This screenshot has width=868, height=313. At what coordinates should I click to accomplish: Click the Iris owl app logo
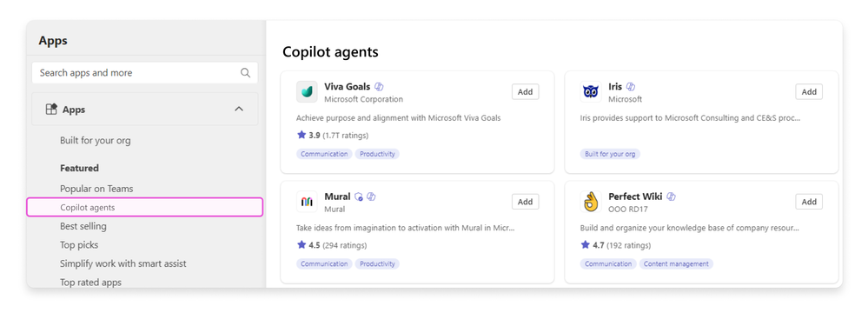(x=591, y=92)
